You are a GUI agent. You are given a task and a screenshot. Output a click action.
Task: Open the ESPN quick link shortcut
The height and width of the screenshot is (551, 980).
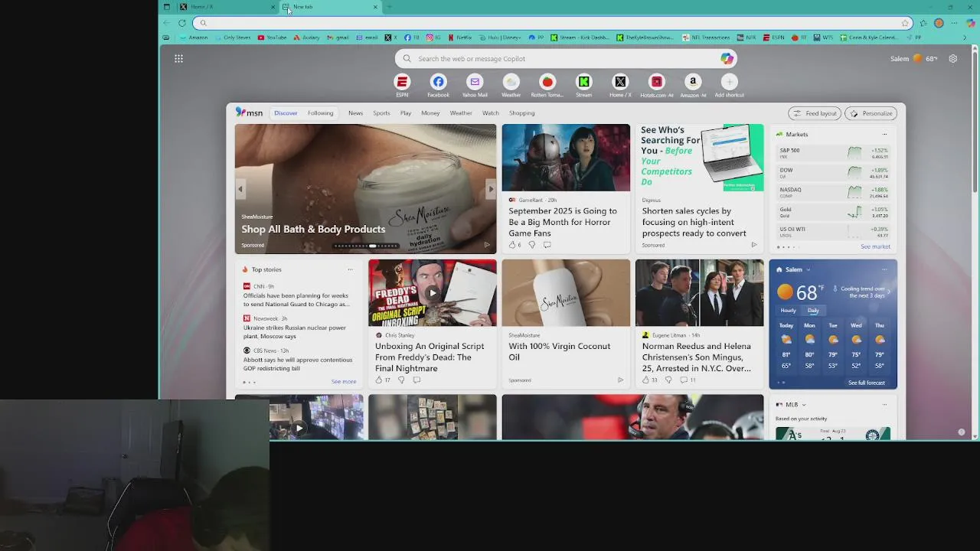pyautogui.click(x=402, y=82)
